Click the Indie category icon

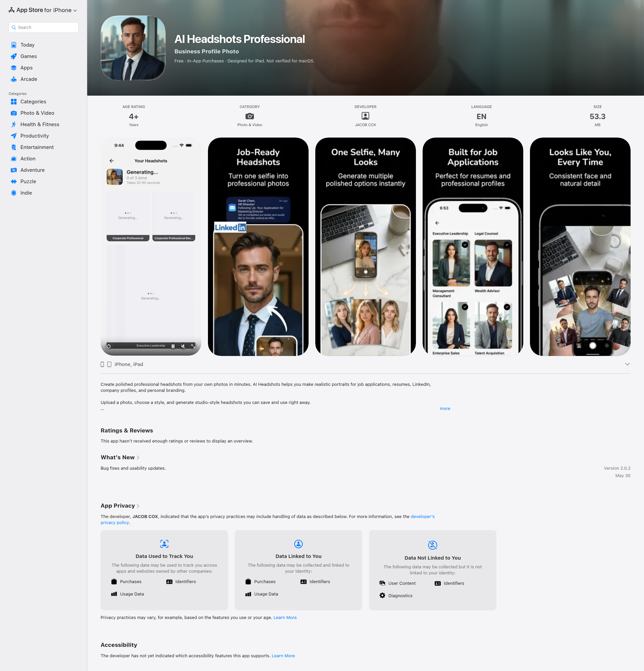pos(14,193)
